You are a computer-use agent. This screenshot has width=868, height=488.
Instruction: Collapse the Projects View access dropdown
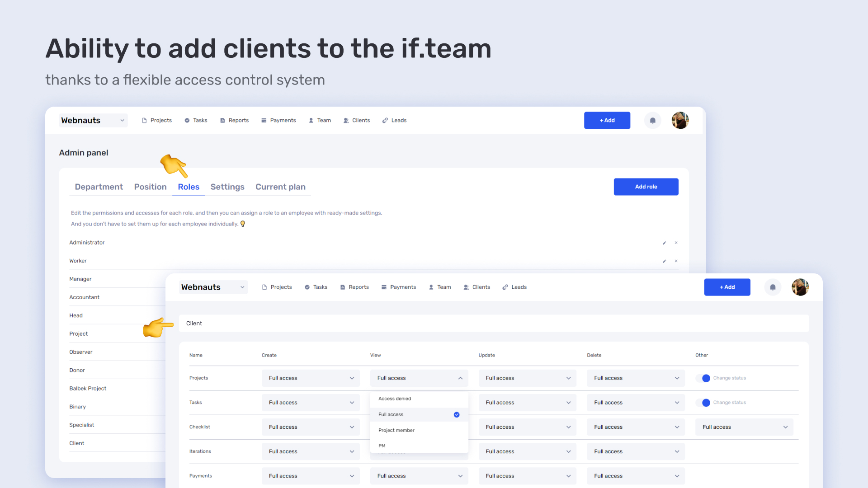(x=419, y=378)
